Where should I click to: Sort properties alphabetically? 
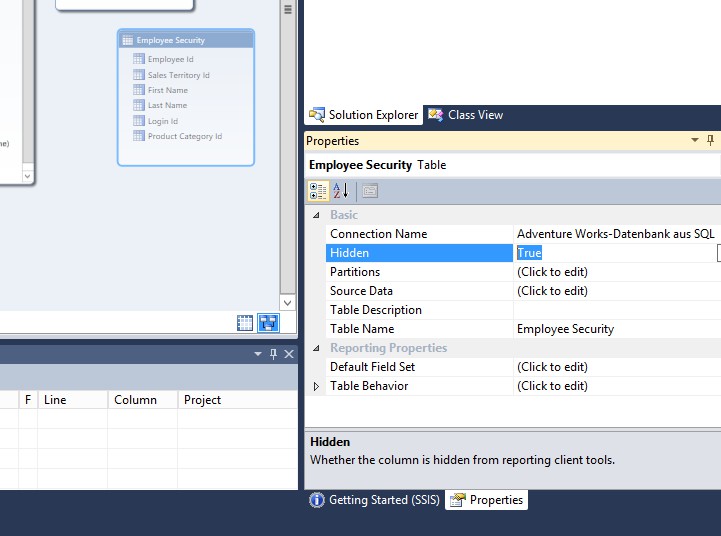click(x=340, y=191)
